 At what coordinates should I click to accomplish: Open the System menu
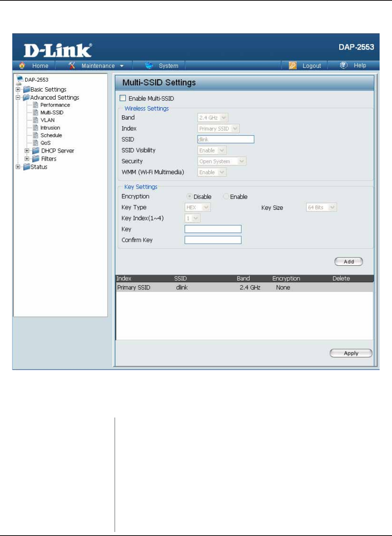(x=168, y=66)
